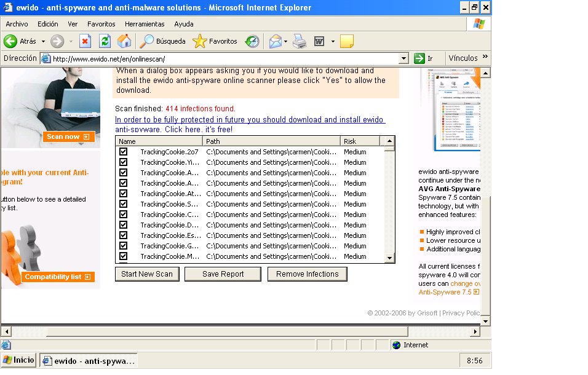Open the edit tool dropdown arrow
The height and width of the screenshot is (375, 588).
333,41
